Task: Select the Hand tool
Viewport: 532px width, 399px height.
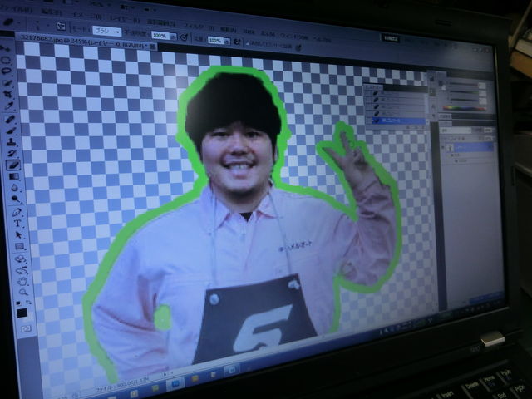Action: click(x=22, y=281)
